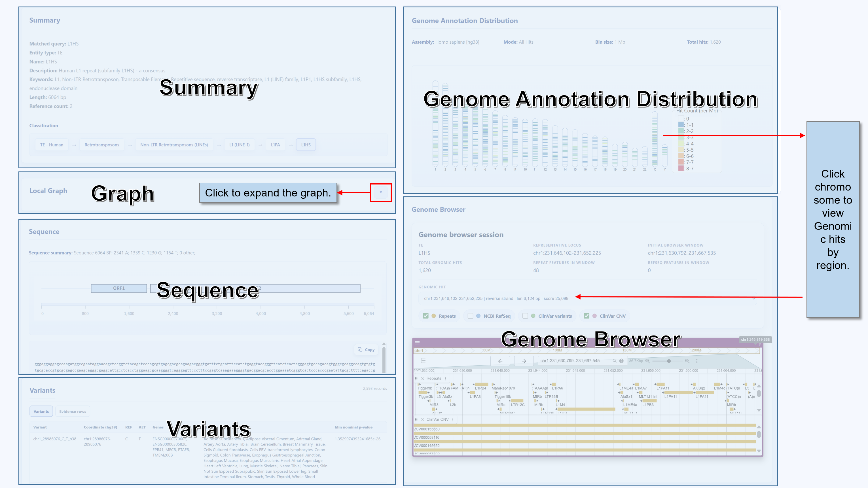Click the TE - Human classification chip
Screen dimensions: 868x488
[x=52, y=145]
